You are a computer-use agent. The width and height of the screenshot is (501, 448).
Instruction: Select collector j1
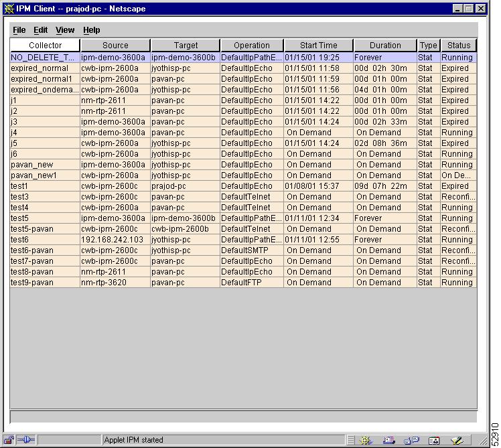pos(243,100)
